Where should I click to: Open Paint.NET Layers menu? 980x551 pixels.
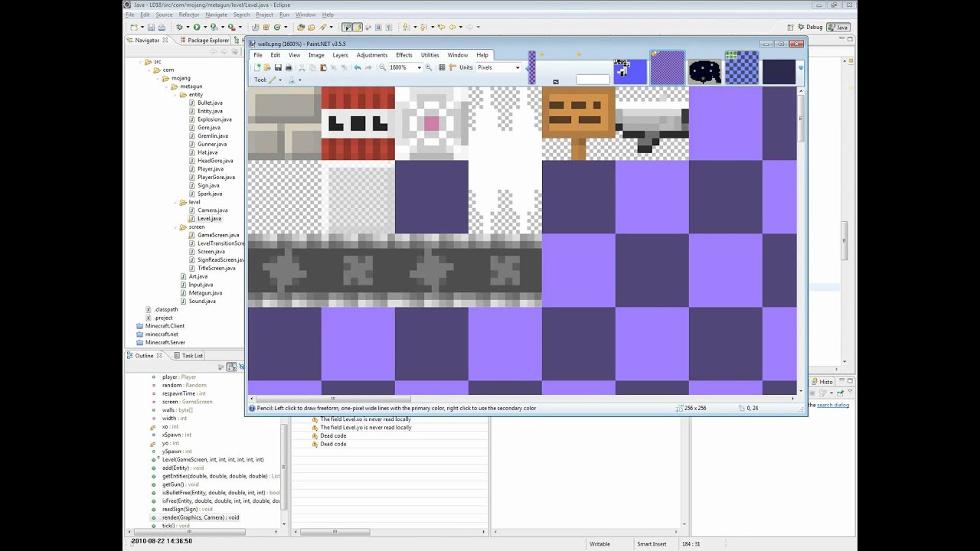(x=340, y=55)
